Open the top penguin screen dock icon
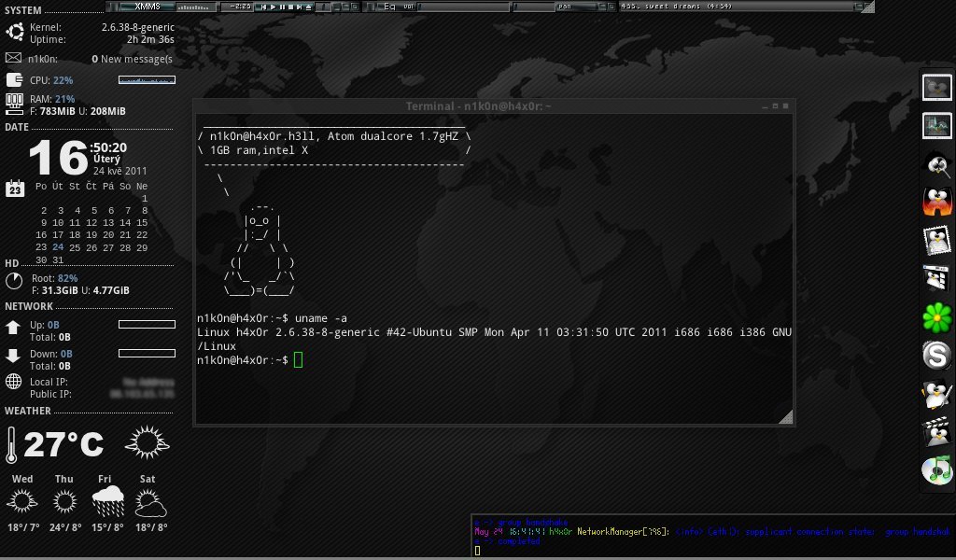This screenshot has height=560, width=956. pyautogui.click(x=936, y=88)
